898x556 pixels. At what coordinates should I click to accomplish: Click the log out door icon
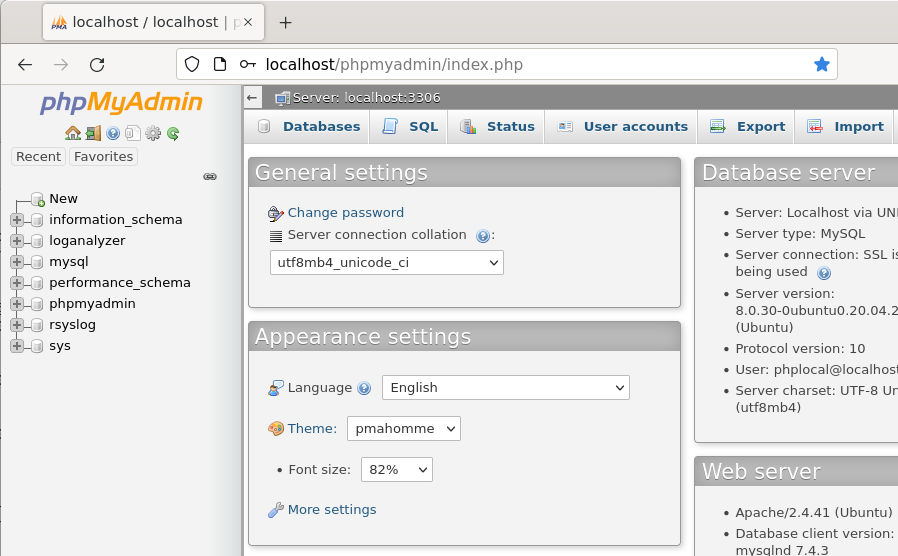93,133
